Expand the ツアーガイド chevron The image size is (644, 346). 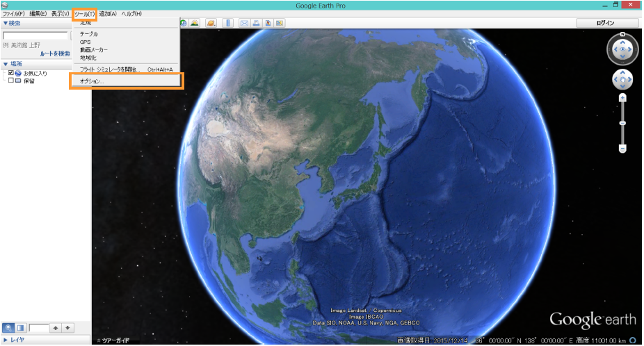pyautogui.click(x=99, y=340)
